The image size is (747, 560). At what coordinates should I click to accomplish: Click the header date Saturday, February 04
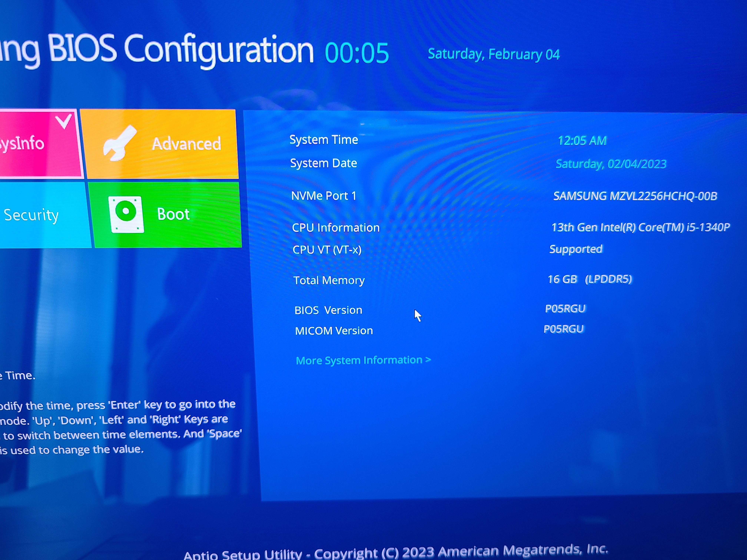[x=494, y=54]
